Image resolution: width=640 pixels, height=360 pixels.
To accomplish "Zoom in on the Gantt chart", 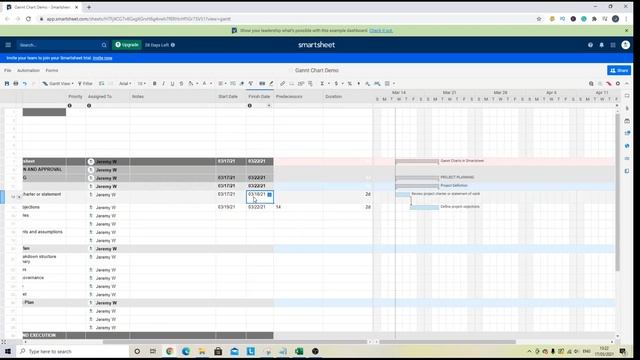I will tap(591, 84).
